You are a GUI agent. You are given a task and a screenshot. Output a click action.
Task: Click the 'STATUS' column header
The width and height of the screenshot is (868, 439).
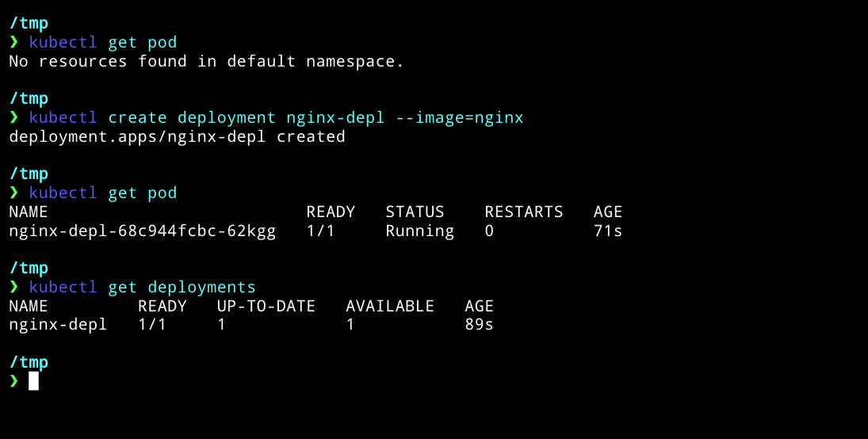pos(415,212)
